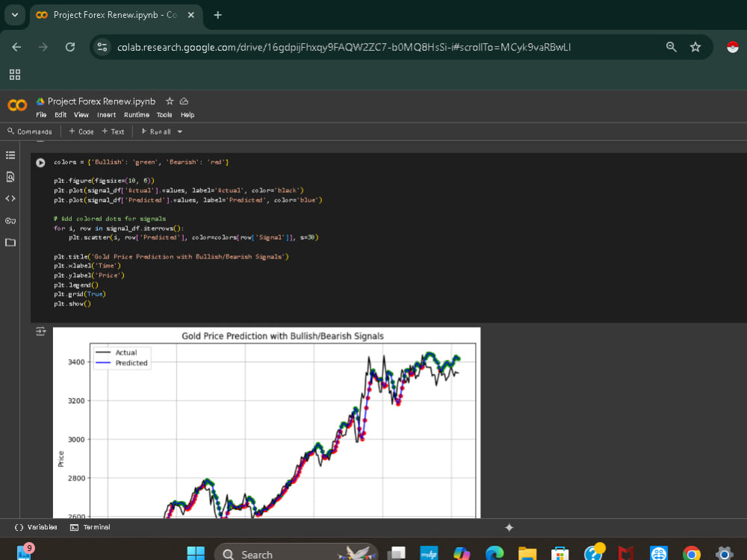Click the Colab URL address field
The height and width of the screenshot is (560, 747).
(x=344, y=47)
